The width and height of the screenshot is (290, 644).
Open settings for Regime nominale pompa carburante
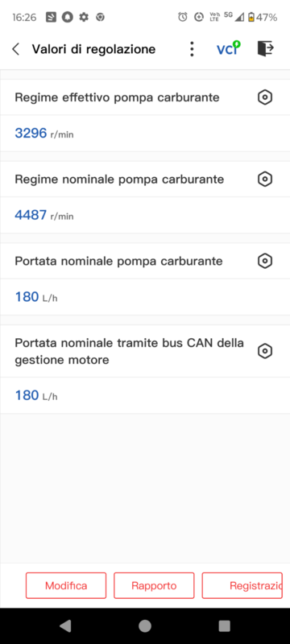(265, 179)
